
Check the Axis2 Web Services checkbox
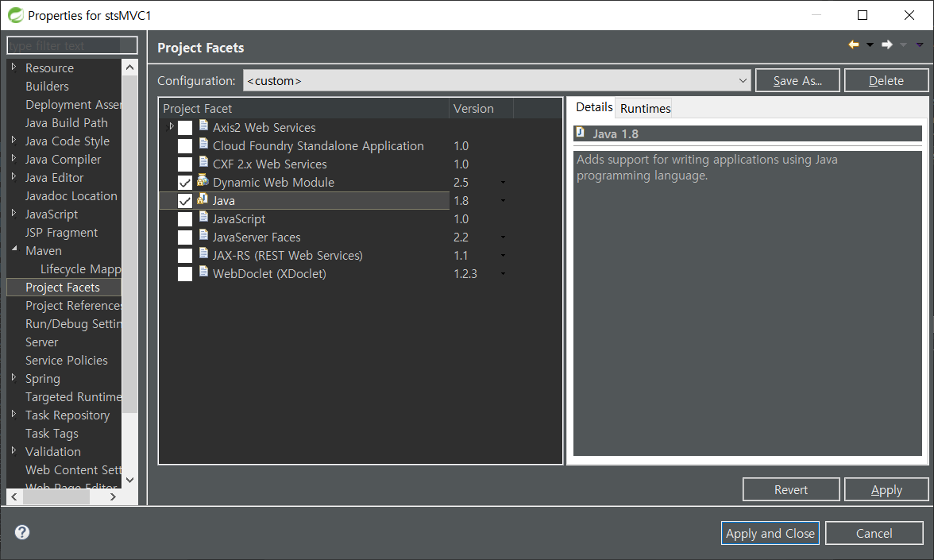(185, 127)
